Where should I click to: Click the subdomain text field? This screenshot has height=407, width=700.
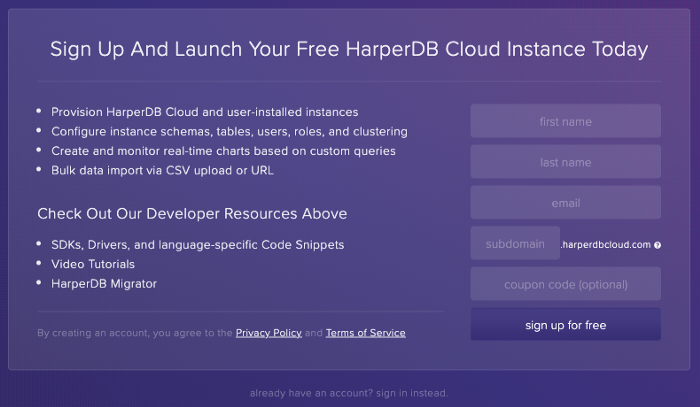click(x=515, y=243)
